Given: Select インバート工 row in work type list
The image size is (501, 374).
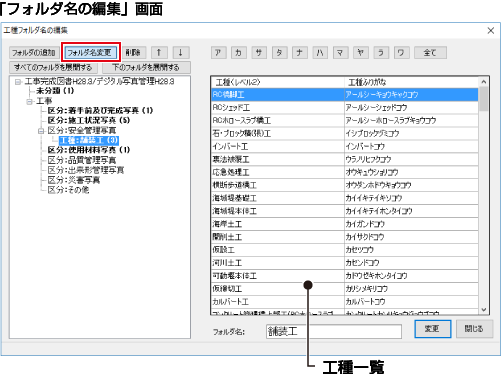Looking at the screenshot, I should (x=344, y=146).
